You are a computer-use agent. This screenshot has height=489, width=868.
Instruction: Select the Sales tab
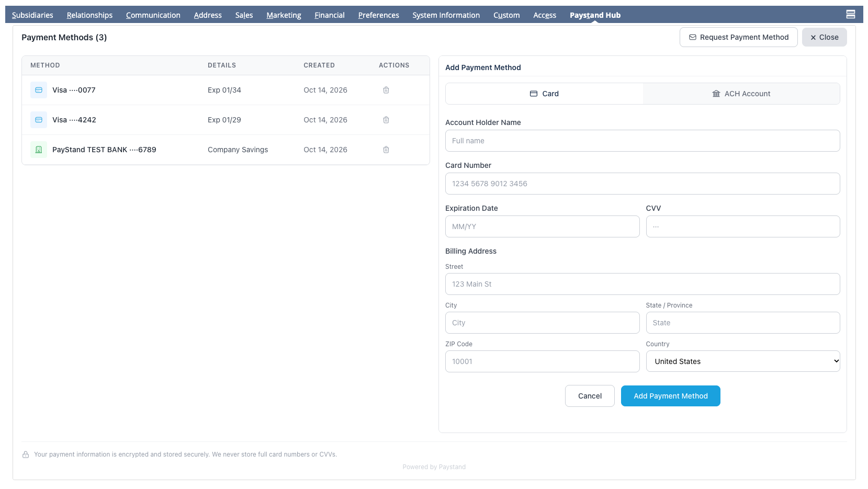(x=244, y=15)
